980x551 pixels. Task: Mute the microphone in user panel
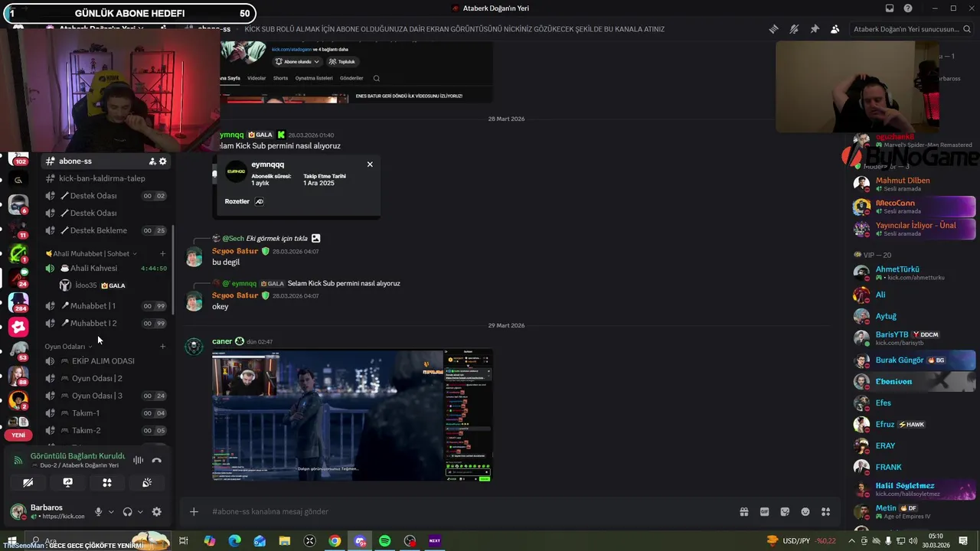coord(98,512)
